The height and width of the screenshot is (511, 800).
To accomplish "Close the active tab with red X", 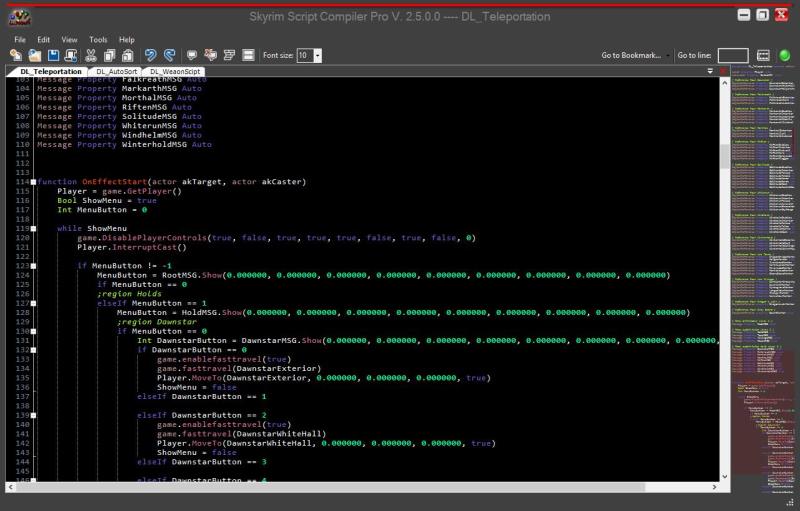I will (x=723, y=71).
